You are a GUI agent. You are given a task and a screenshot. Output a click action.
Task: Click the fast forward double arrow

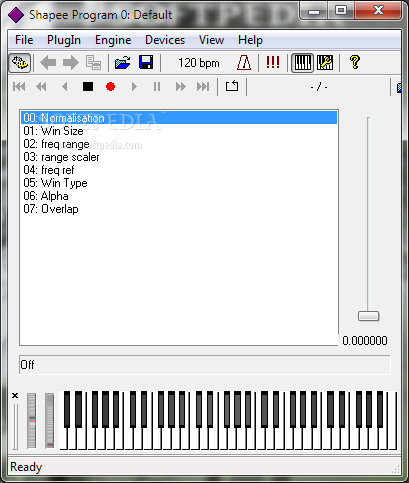pos(181,87)
